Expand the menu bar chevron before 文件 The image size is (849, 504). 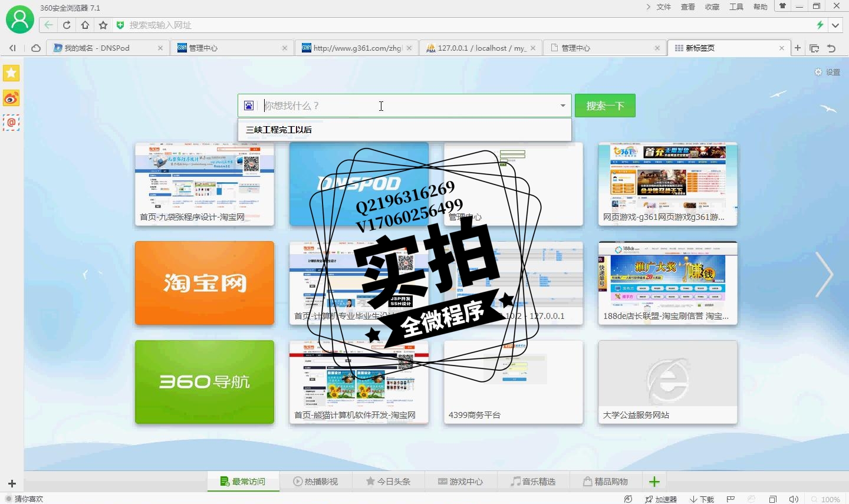click(x=648, y=7)
